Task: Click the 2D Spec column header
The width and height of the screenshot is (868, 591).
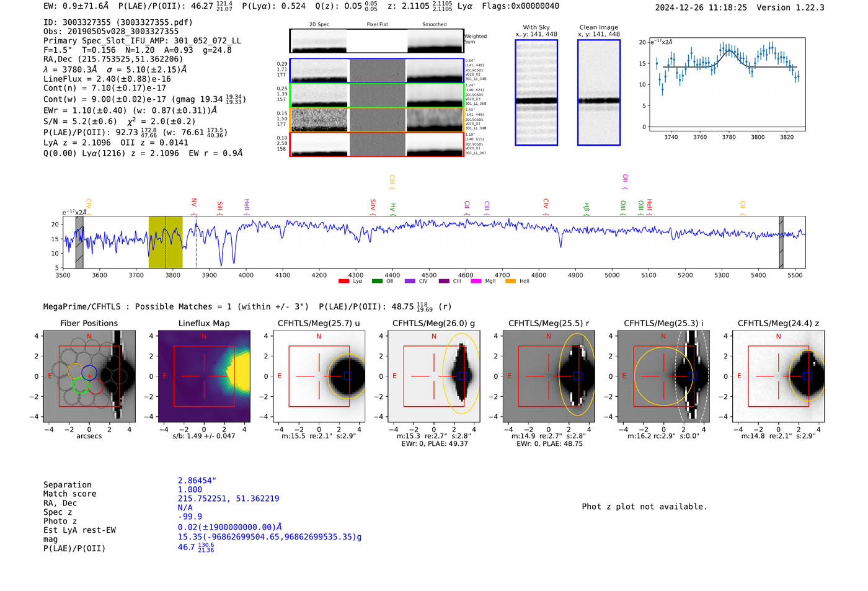Action: [319, 25]
